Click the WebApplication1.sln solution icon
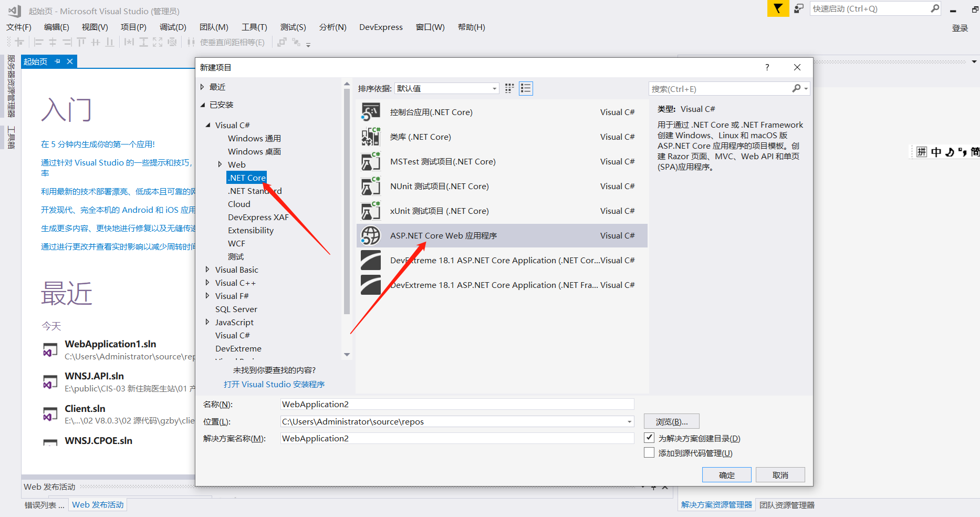Viewport: 980px width, 517px height. 50,350
